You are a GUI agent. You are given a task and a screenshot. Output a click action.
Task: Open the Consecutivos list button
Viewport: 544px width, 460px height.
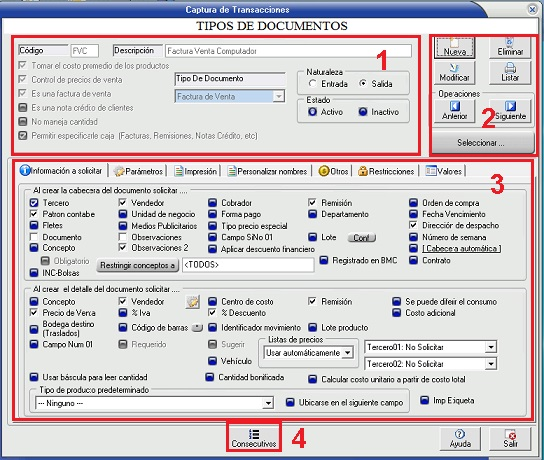(254, 438)
